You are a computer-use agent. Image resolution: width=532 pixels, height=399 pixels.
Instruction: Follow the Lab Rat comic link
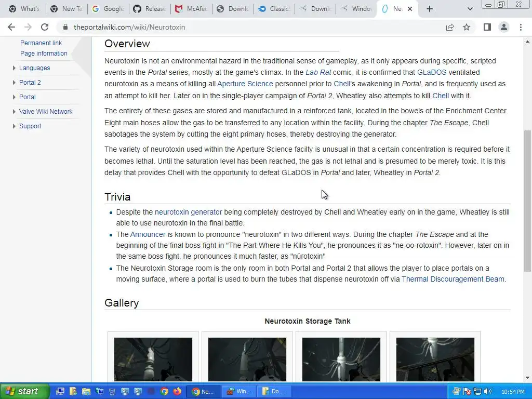pos(318,72)
